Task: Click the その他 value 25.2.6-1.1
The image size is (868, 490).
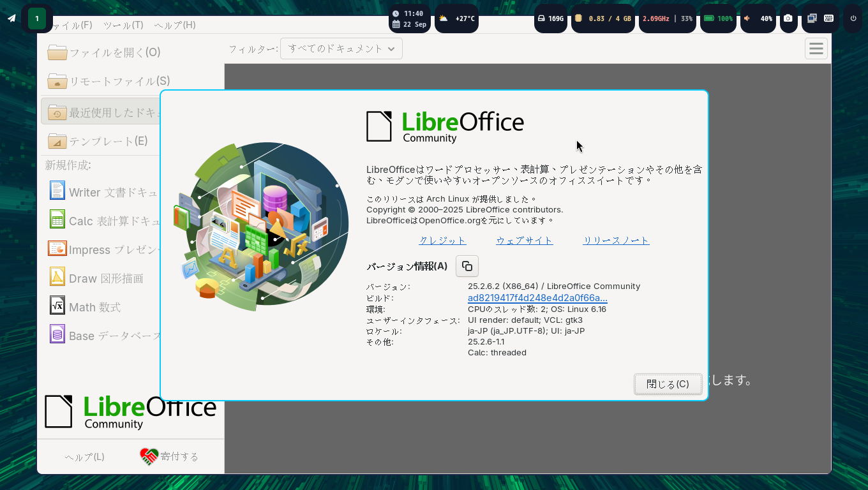Action: coord(486,342)
